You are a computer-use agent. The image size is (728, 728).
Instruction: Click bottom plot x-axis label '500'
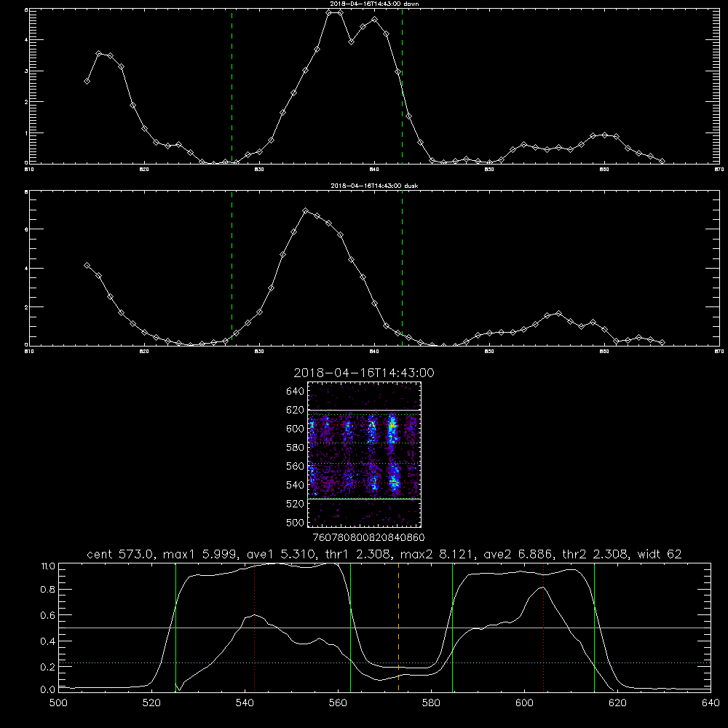pos(58,703)
